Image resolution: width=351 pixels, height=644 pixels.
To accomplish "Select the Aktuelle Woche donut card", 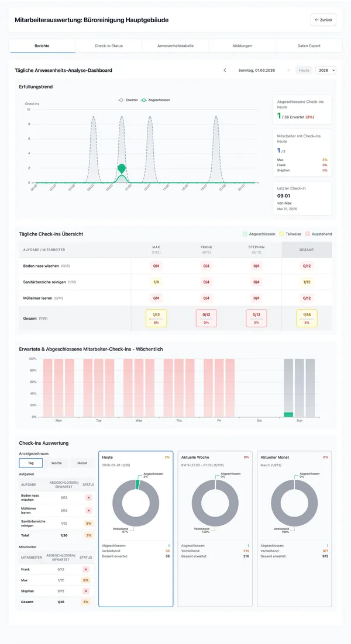I will [215, 528].
